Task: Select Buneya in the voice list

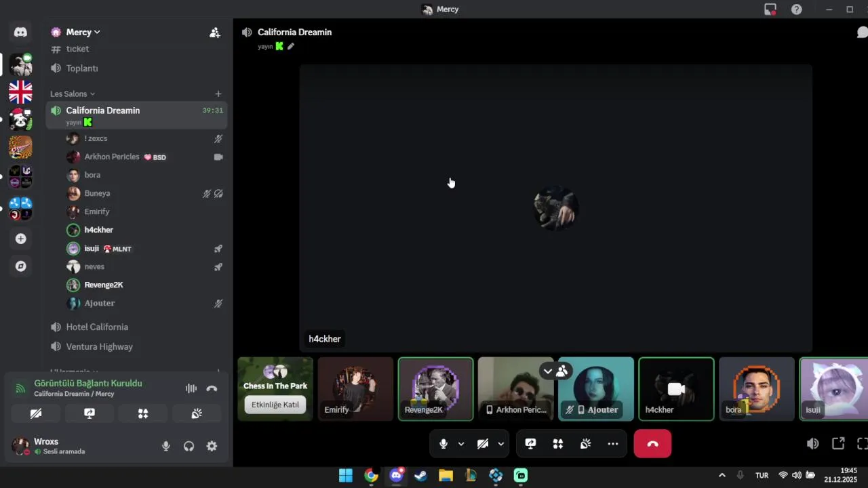Action: [145, 193]
